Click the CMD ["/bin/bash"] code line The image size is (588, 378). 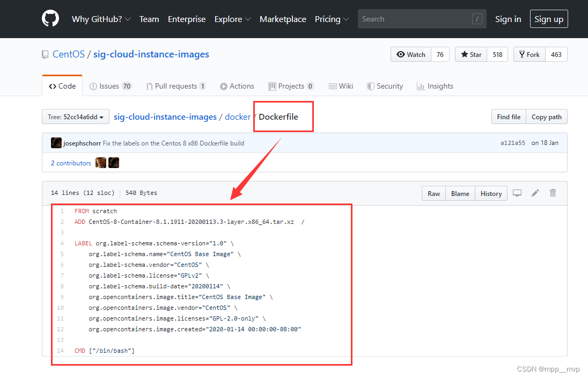pos(104,351)
